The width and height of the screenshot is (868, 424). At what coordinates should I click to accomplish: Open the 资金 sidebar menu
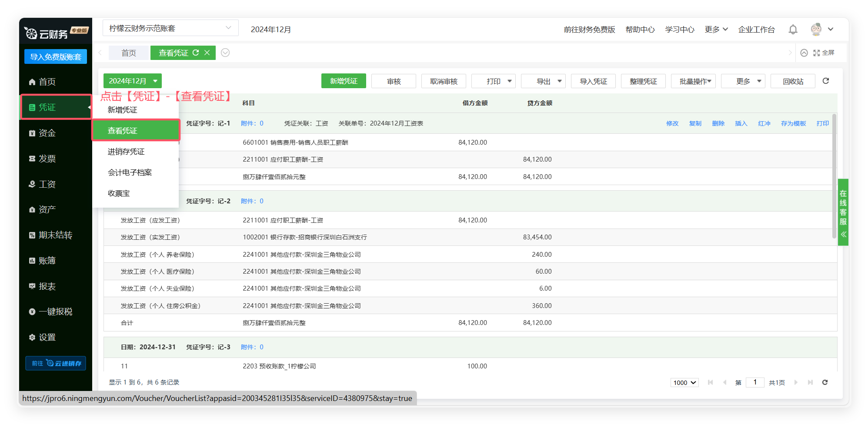[x=47, y=133]
